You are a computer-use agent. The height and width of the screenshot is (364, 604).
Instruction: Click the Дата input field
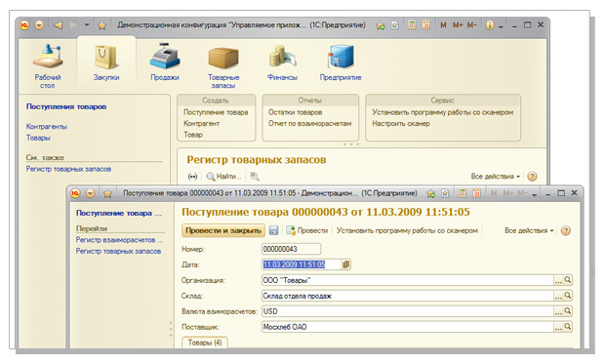[302, 264]
